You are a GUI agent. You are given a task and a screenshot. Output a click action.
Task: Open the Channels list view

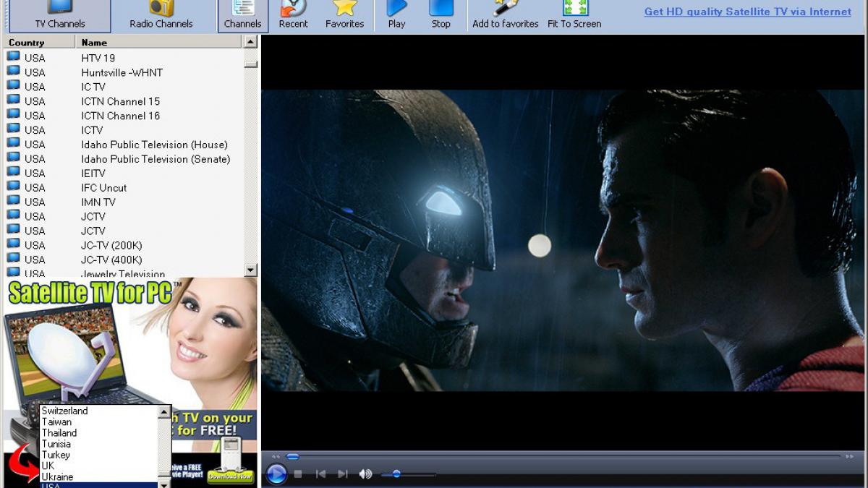pos(242,14)
